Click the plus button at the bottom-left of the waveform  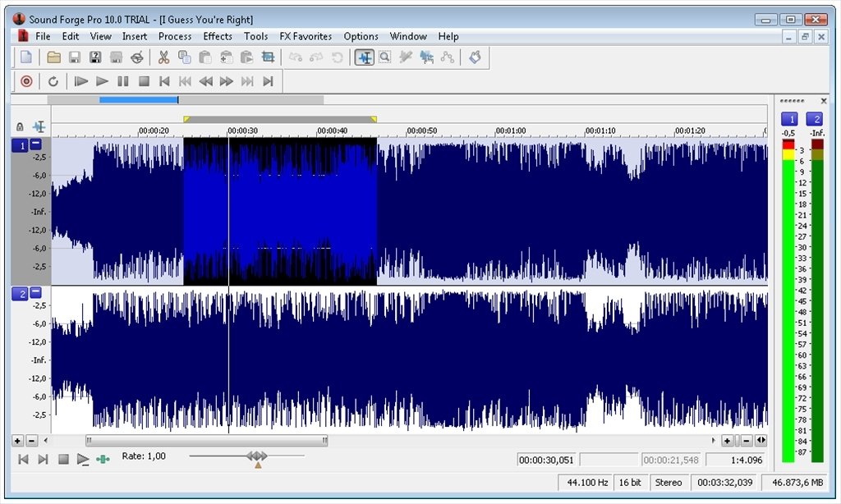point(18,441)
